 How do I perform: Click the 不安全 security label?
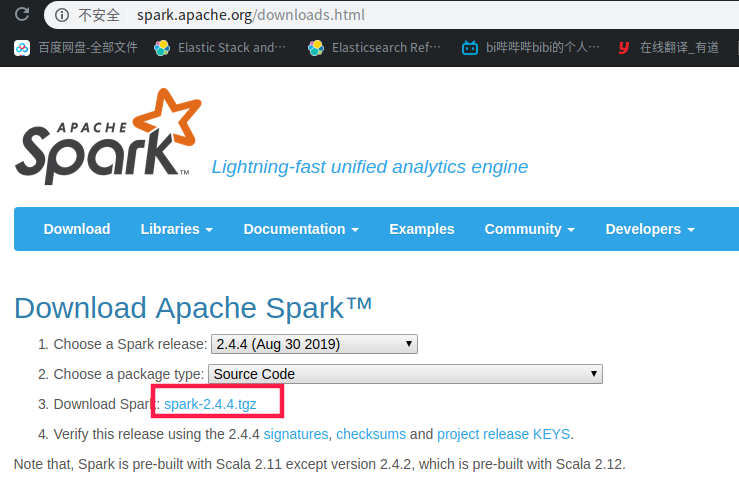tap(99, 15)
